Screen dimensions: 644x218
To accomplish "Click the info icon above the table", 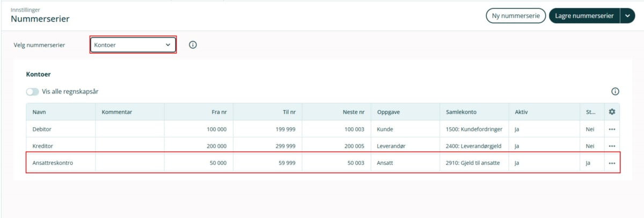I will pos(615,91).
